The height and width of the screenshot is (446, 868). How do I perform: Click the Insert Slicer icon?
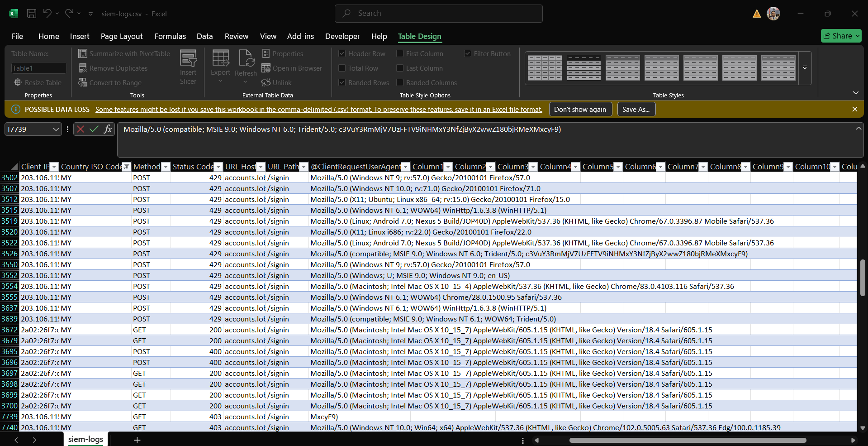[188, 58]
